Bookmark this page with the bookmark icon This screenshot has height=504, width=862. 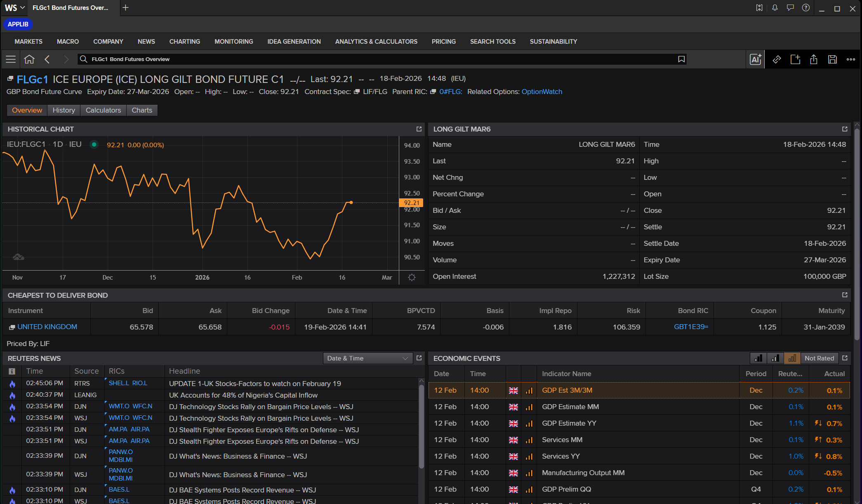pyautogui.click(x=681, y=59)
